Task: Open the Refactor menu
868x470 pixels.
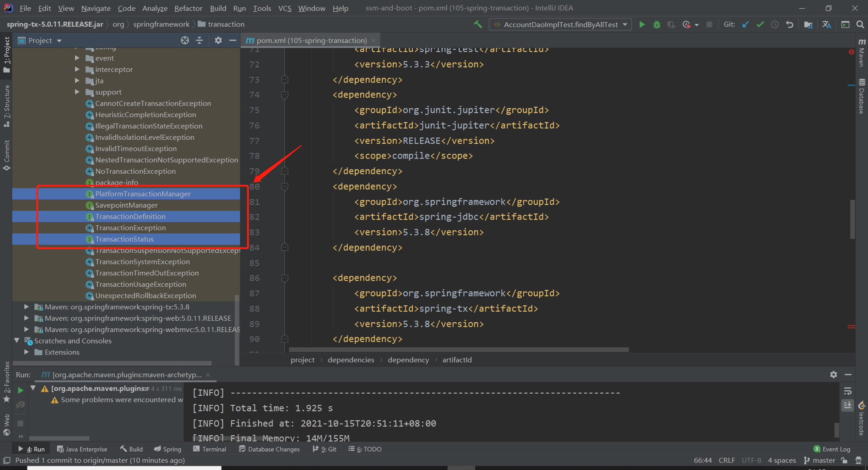Action: tap(188, 8)
